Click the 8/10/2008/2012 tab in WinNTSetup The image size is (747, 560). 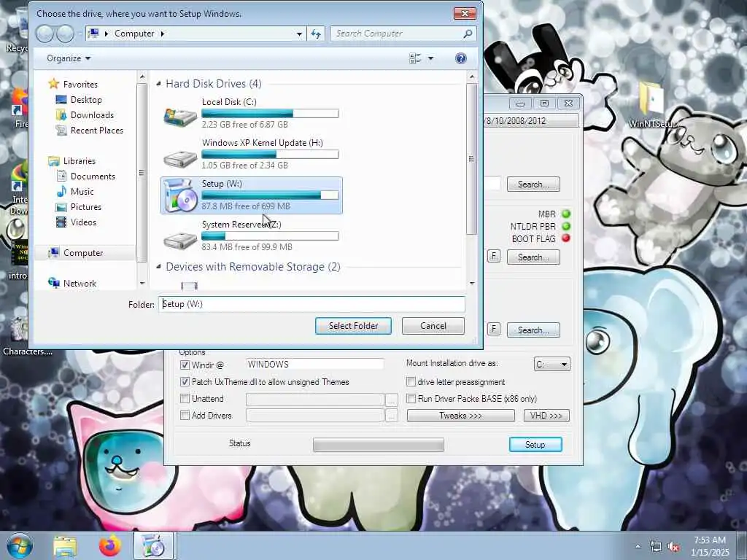point(531,120)
